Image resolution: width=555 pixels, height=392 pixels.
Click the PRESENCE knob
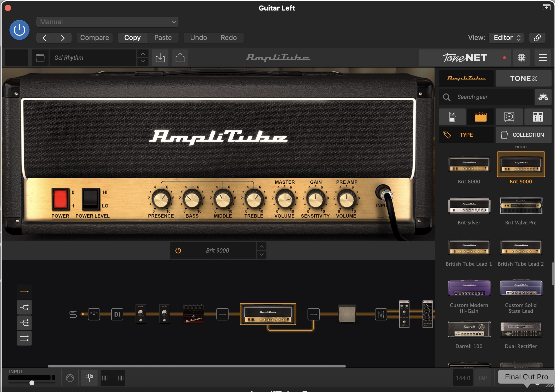(x=161, y=200)
